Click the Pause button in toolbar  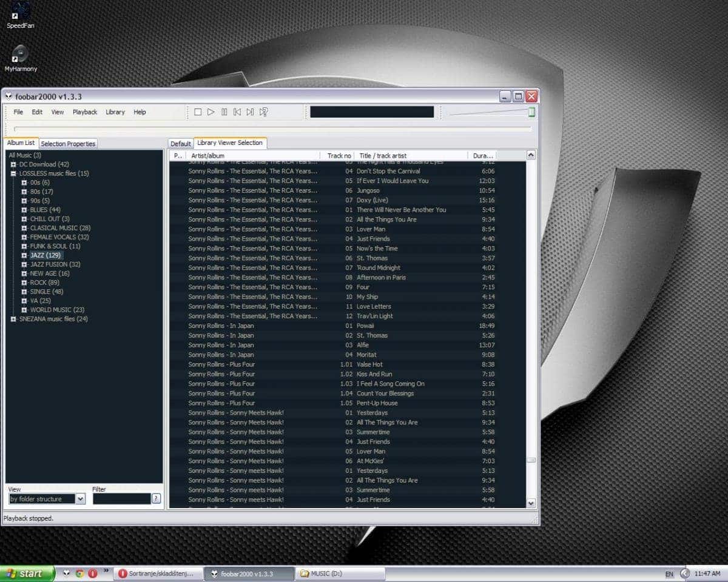224,112
